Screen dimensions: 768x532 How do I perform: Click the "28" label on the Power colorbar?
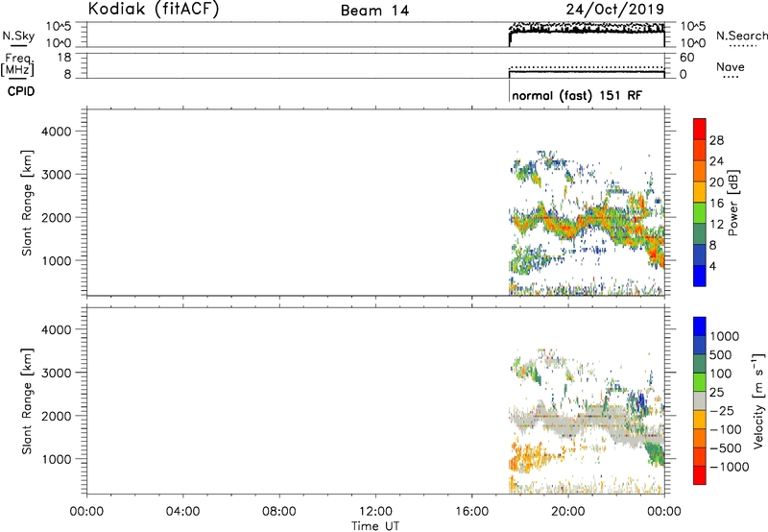tap(716, 140)
